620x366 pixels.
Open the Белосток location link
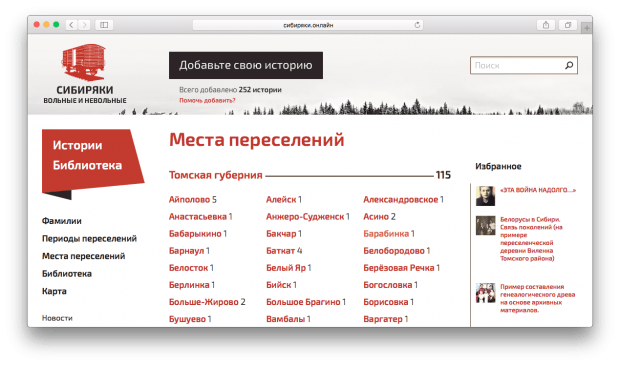188,268
